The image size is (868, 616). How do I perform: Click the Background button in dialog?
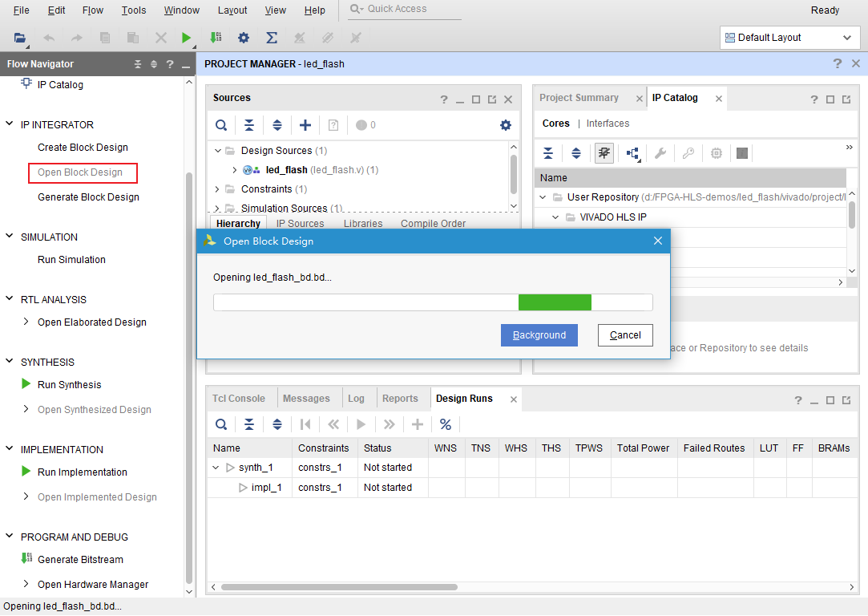point(539,335)
